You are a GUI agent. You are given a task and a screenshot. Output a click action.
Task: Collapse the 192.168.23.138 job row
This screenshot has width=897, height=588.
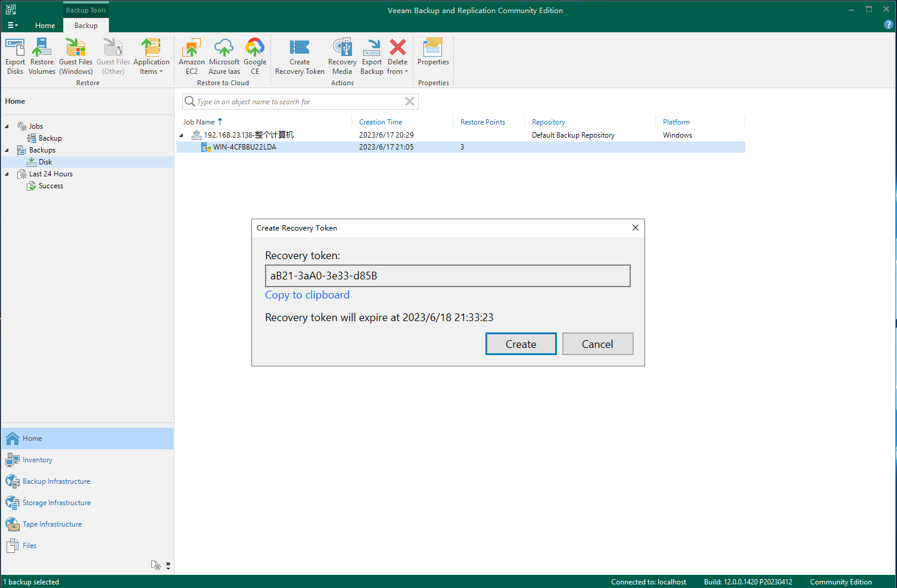click(x=182, y=135)
